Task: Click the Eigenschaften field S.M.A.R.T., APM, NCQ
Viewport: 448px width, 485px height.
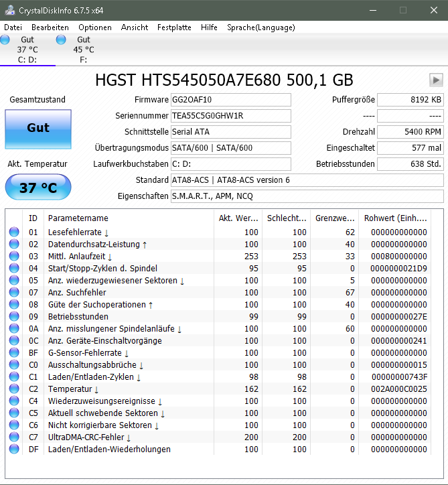Action: [307, 196]
